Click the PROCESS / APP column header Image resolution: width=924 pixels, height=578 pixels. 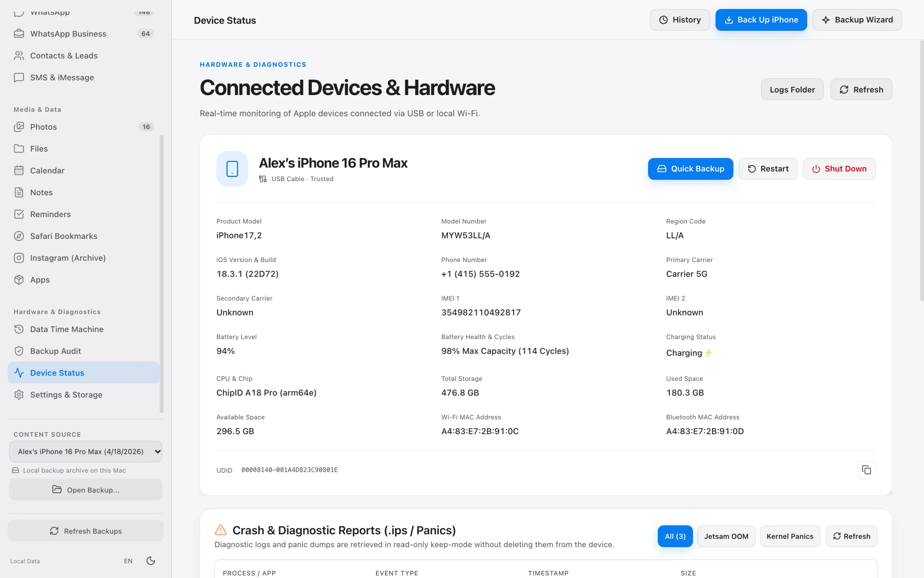click(x=249, y=573)
